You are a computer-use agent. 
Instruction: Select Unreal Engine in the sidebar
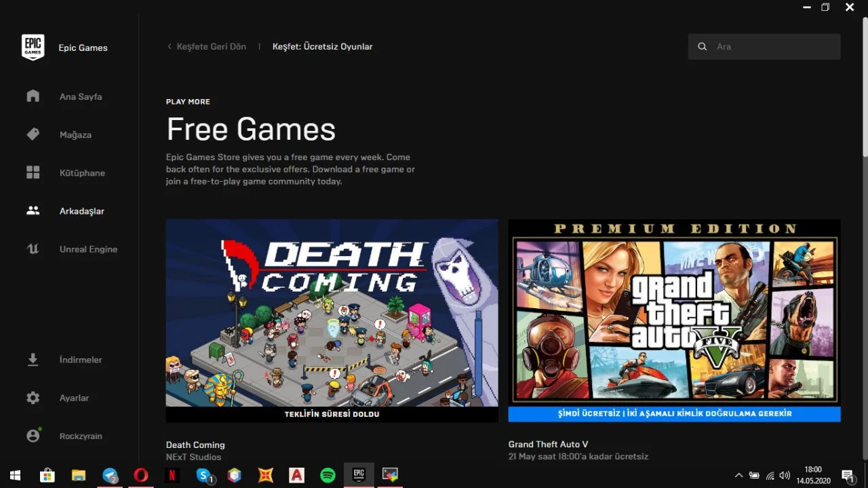[x=88, y=249]
